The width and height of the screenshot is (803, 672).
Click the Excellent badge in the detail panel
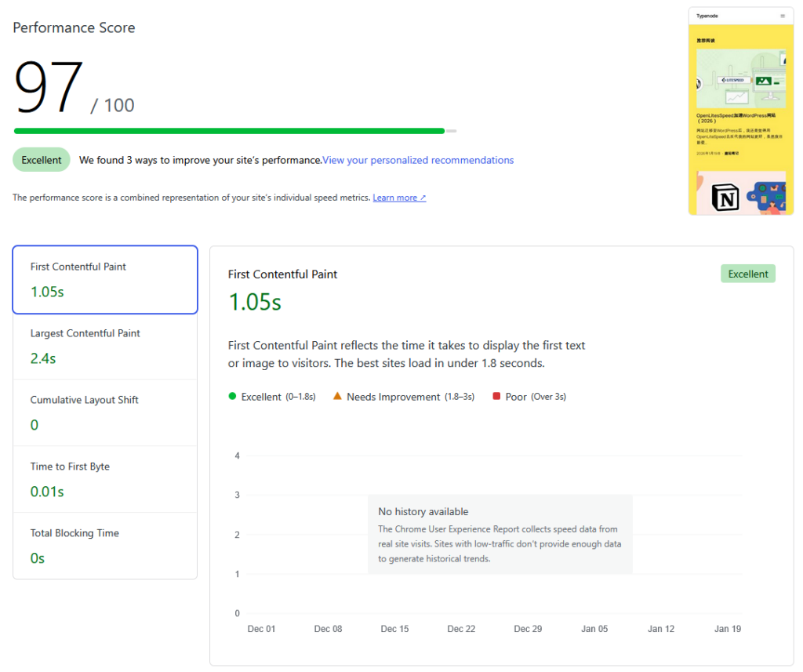click(747, 274)
